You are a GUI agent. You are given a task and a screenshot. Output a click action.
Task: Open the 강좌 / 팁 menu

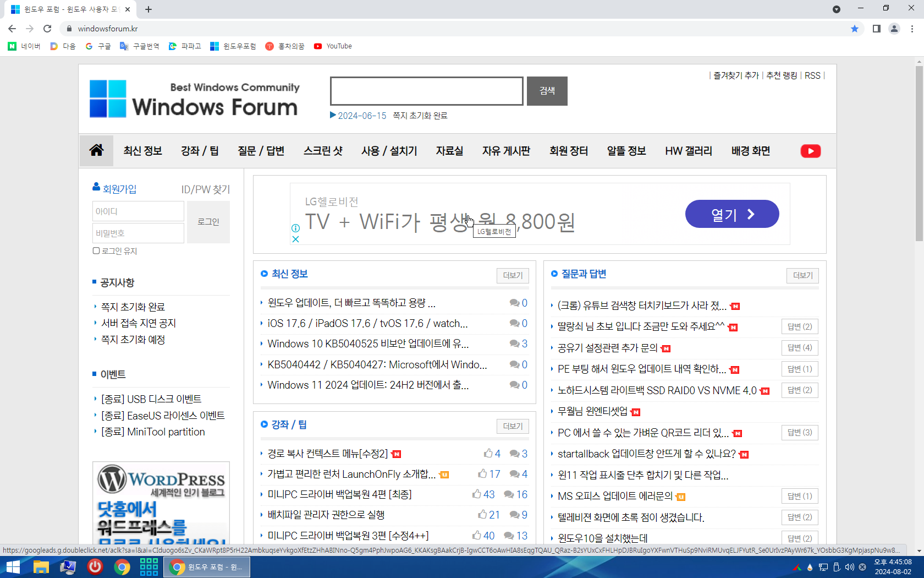coord(200,151)
